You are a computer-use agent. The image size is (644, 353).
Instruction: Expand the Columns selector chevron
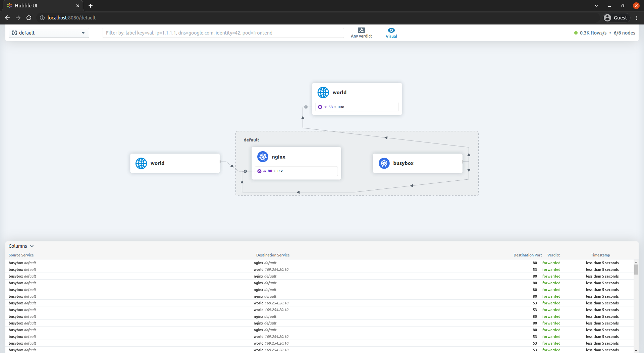[x=32, y=246]
